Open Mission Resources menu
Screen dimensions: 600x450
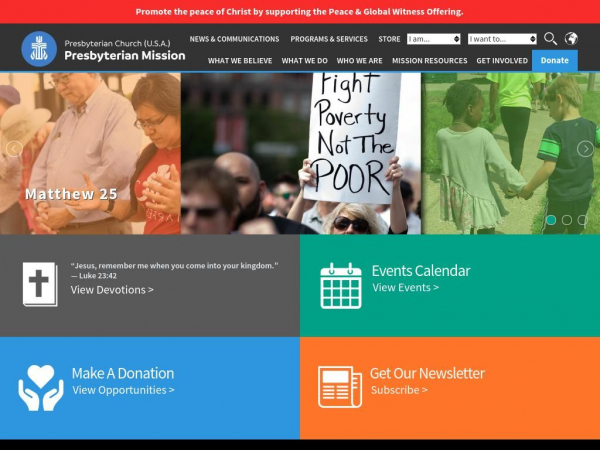[429, 60]
